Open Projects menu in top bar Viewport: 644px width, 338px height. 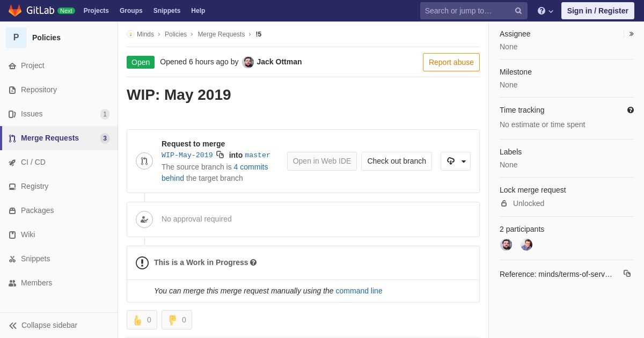(x=96, y=11)
